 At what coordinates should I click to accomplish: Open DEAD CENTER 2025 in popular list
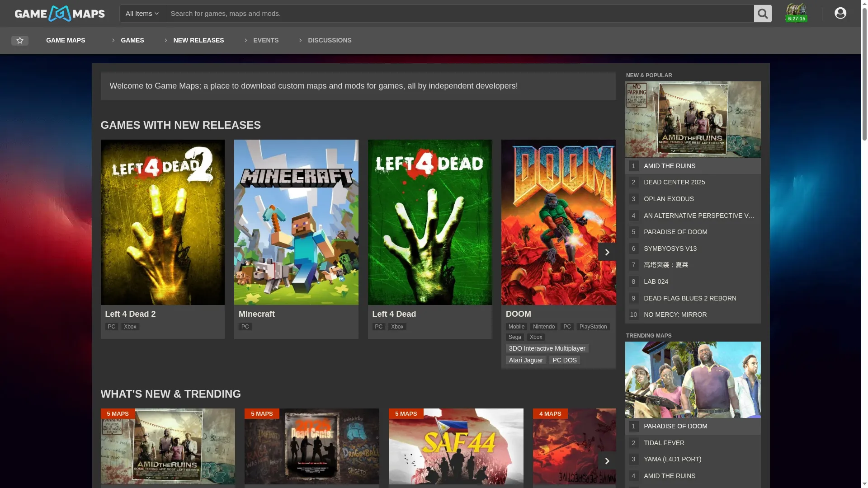pos(693,182)
